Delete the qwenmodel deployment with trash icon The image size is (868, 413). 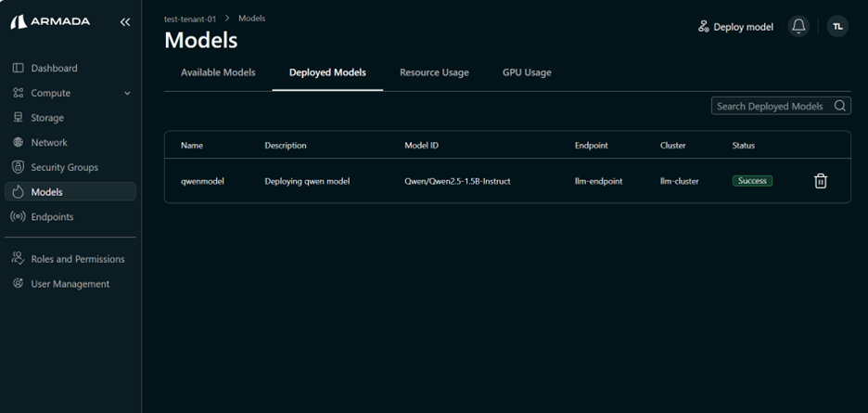tap(820, 181)
